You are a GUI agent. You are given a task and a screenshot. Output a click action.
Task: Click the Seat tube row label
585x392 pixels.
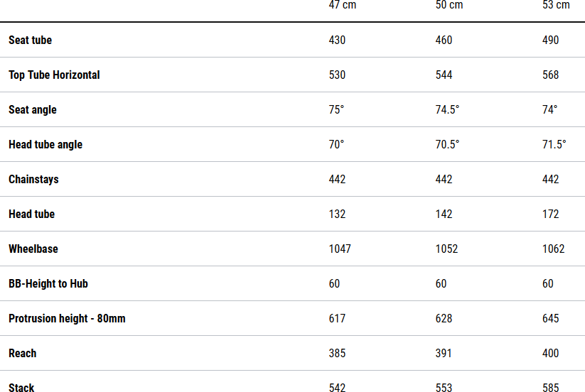(30, 40)
